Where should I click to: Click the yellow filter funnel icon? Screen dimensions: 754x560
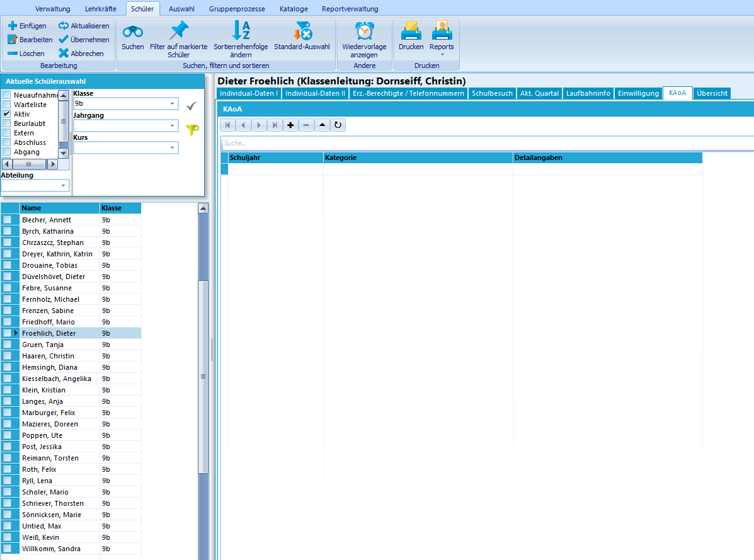click(192, 130)
